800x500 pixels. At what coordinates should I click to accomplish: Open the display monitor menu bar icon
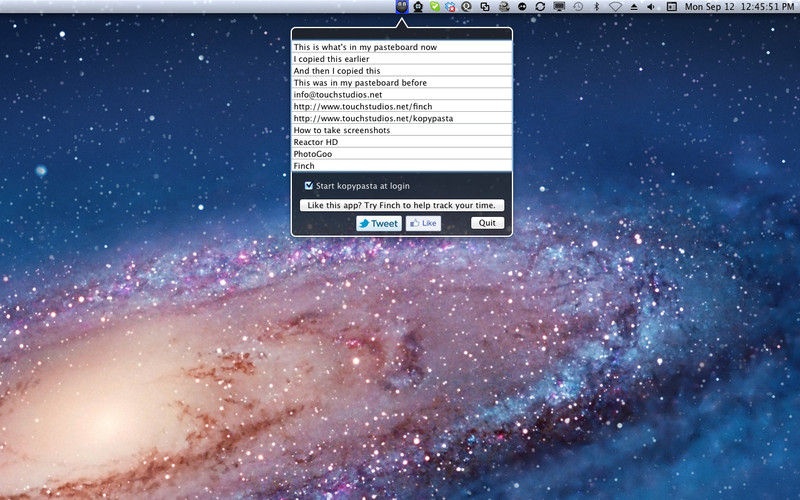[560, 7]
